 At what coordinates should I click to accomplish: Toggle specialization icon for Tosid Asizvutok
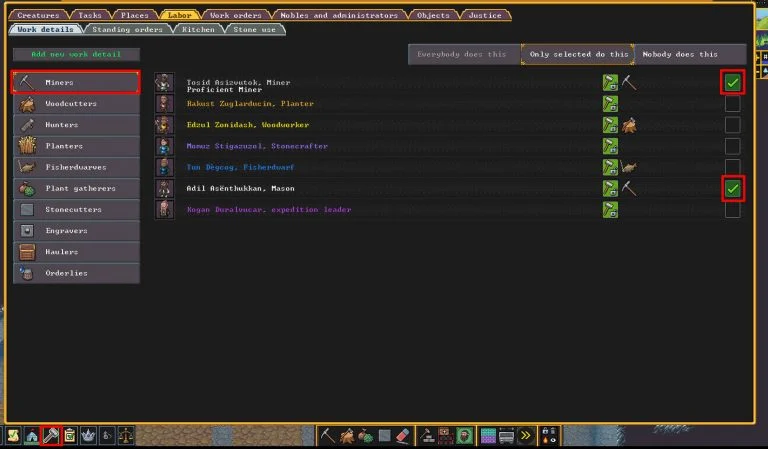[610, 82]
